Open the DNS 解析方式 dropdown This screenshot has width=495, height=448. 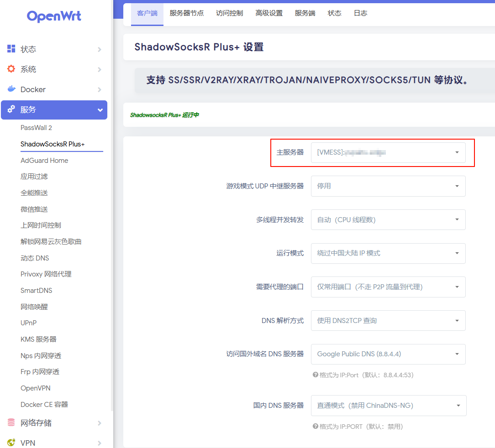click(x=388, y=321)
